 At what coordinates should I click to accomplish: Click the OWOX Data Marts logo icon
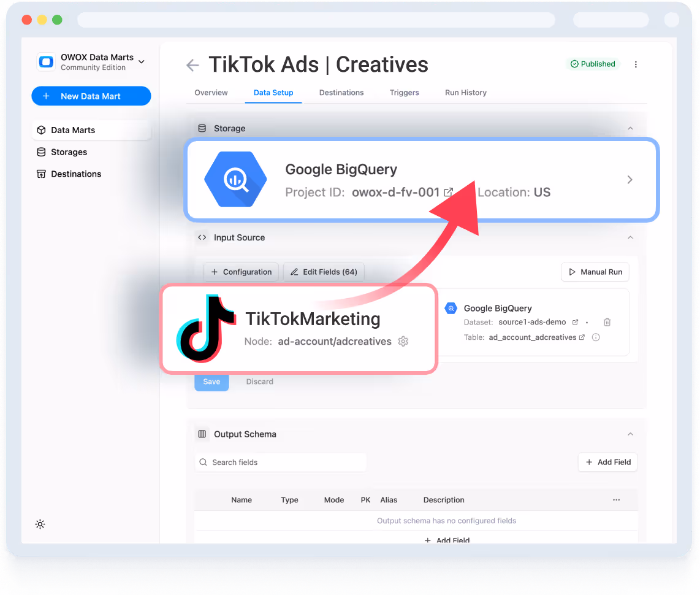tap(46, 61)
